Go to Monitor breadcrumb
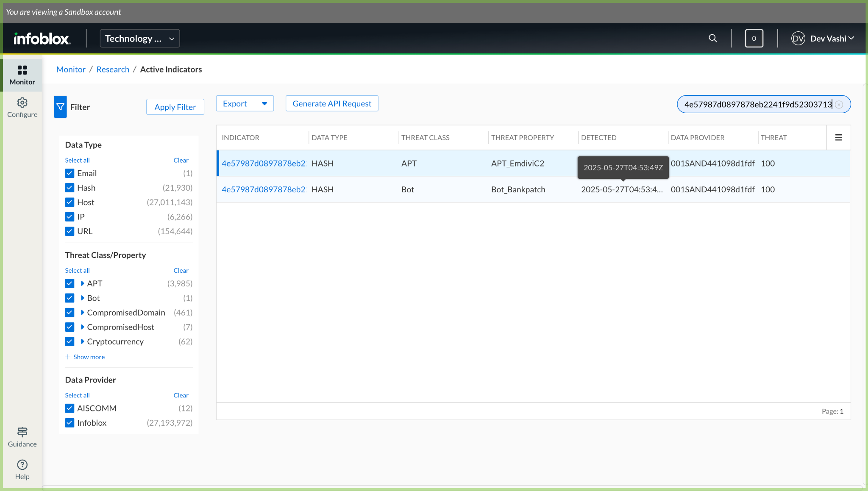This screenshot has height=491, width=868. [x=71, y=69]
